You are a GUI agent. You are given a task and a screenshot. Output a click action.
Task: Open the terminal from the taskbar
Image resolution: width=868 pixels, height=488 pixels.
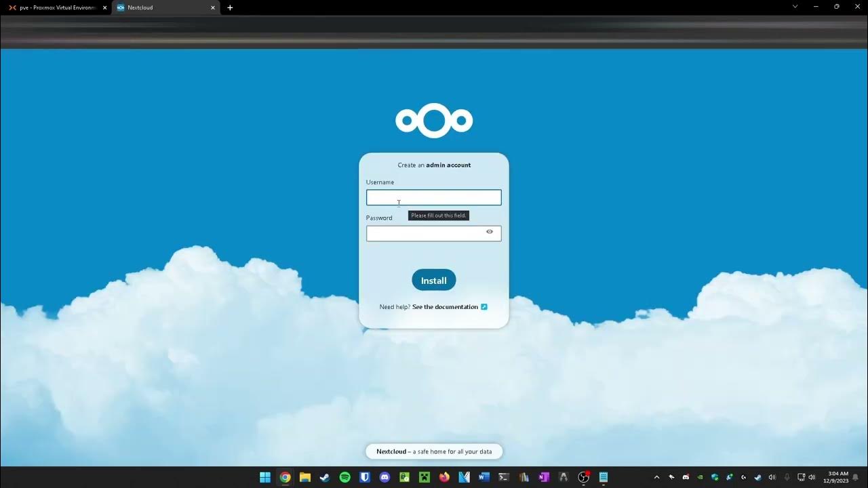[504, 477]
